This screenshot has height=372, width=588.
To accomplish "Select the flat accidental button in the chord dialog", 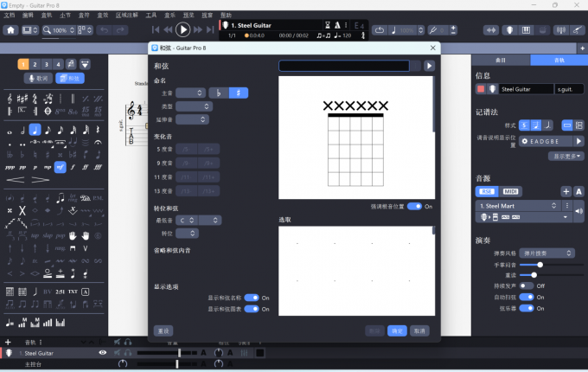I will point(220,93).
